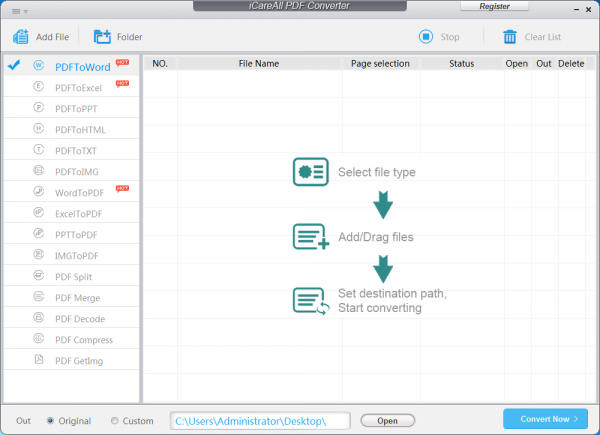Click the WordToPDF icon
Screen dimensions: 600x435
39,191
